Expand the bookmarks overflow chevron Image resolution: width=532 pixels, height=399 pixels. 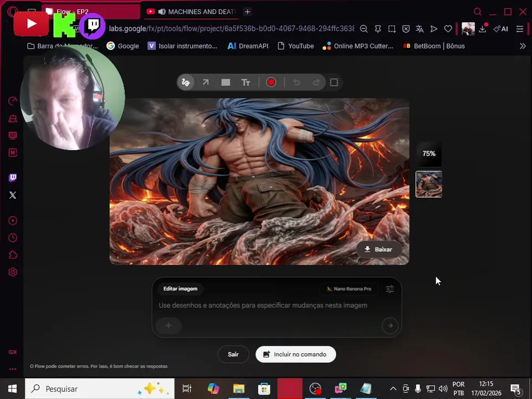[523, 46]
